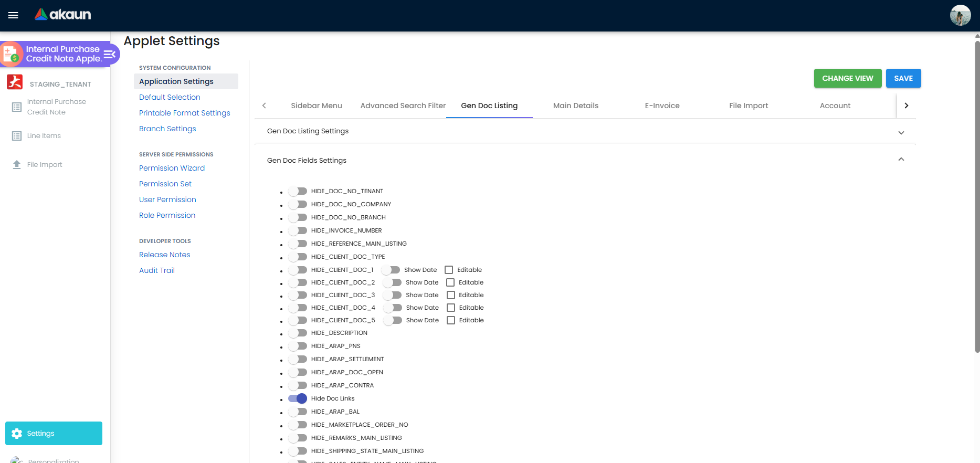The height and width of the screenshot is (463, 980).
Task: Open Line Items sidebar icon
Action: click(17, 136)
